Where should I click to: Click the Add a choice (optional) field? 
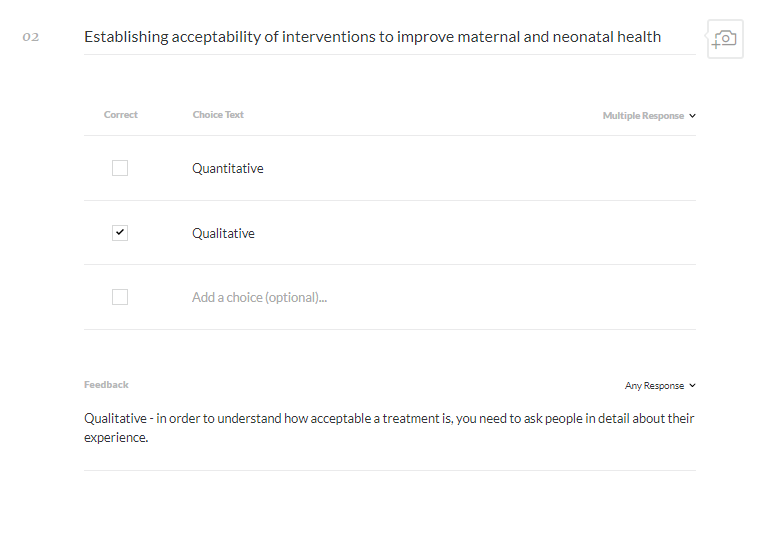coord(260,298)
